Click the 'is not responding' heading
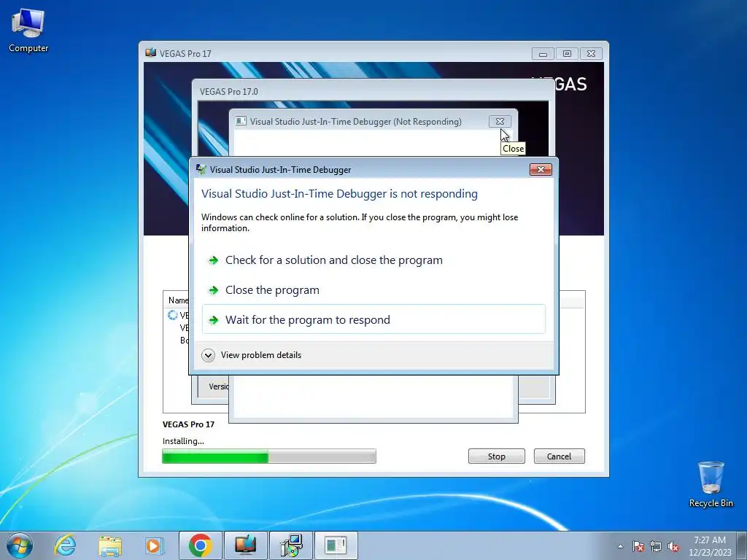 [339, 194]
